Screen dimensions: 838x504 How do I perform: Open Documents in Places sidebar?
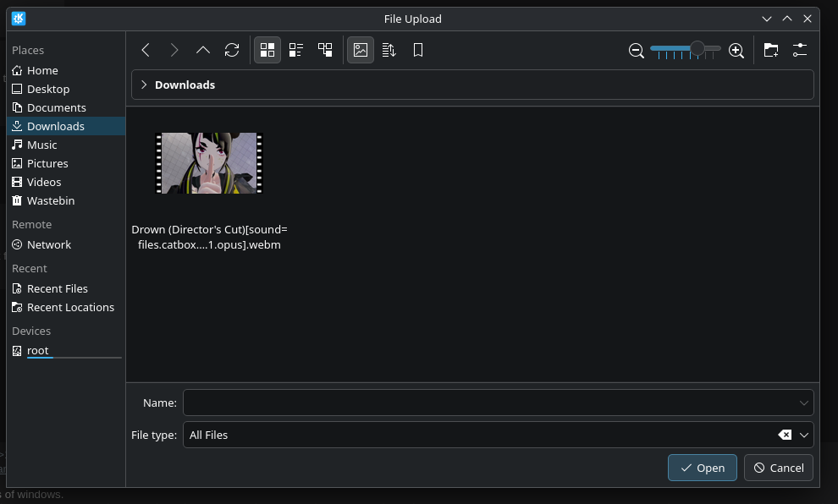pyautogui.click(x=56, y=107)
